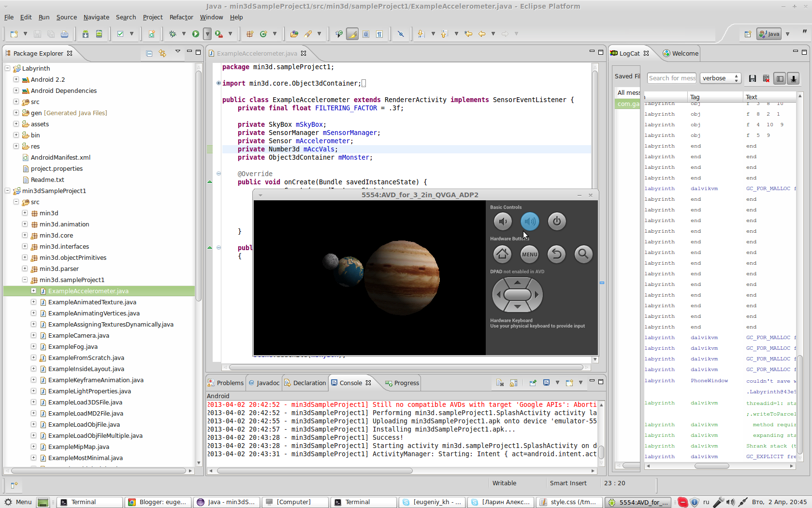Click the Menu button in taskbar

[18, 502]
